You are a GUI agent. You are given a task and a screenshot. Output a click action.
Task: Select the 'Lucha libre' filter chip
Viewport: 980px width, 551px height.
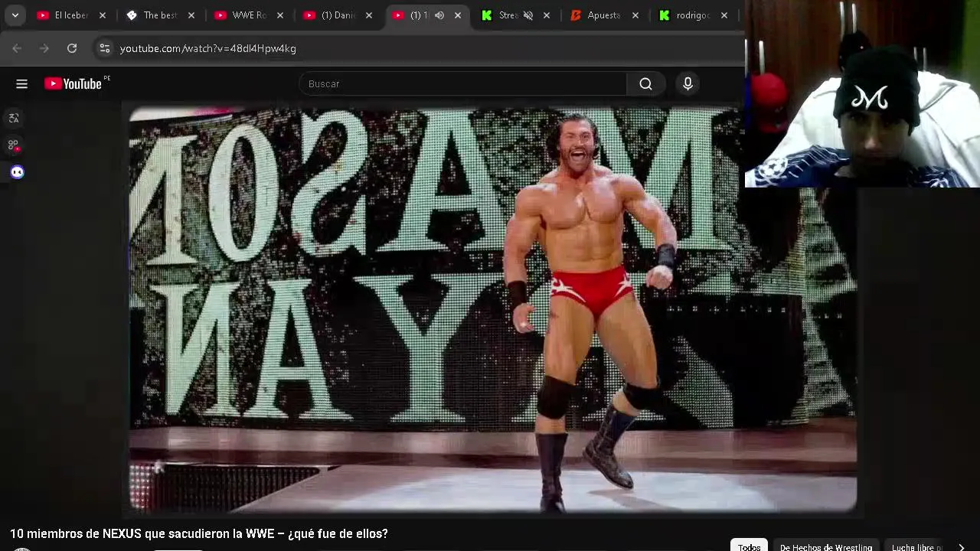click(916, 546)
